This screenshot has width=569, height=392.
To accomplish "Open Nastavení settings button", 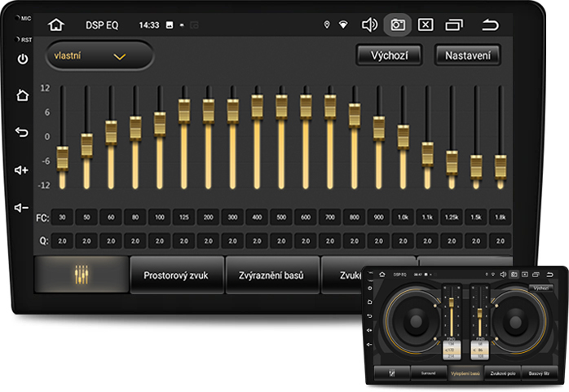I will click(467, 55).
